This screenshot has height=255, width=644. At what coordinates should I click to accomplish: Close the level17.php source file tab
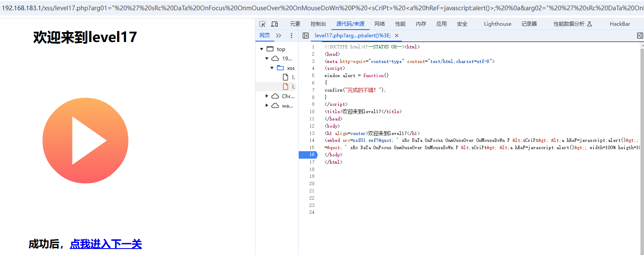tap(397, 36)
